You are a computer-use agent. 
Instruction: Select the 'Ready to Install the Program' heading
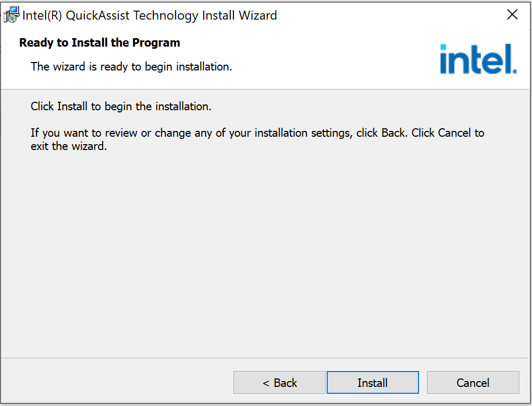tap(100, 43)
